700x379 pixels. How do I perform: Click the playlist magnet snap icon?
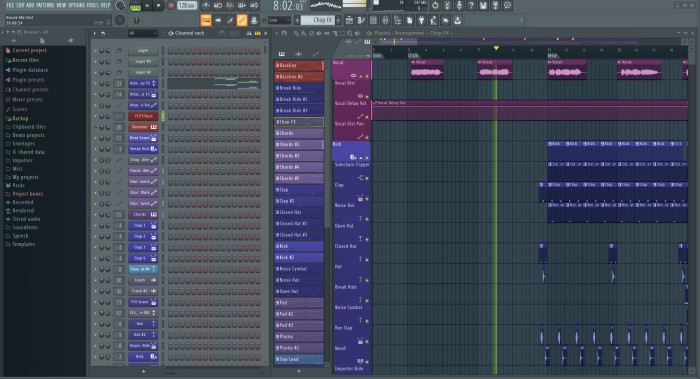[x=284, y=33]
